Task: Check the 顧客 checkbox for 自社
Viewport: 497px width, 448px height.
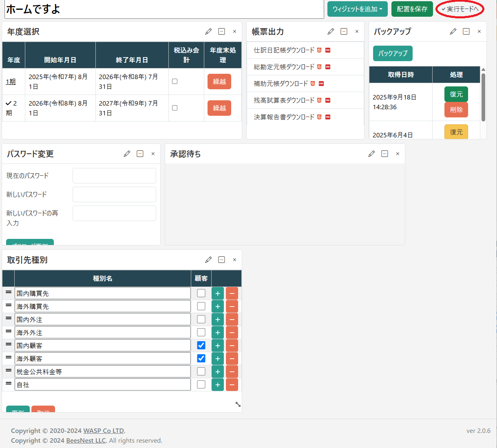Action: click(x=201, y=384)
